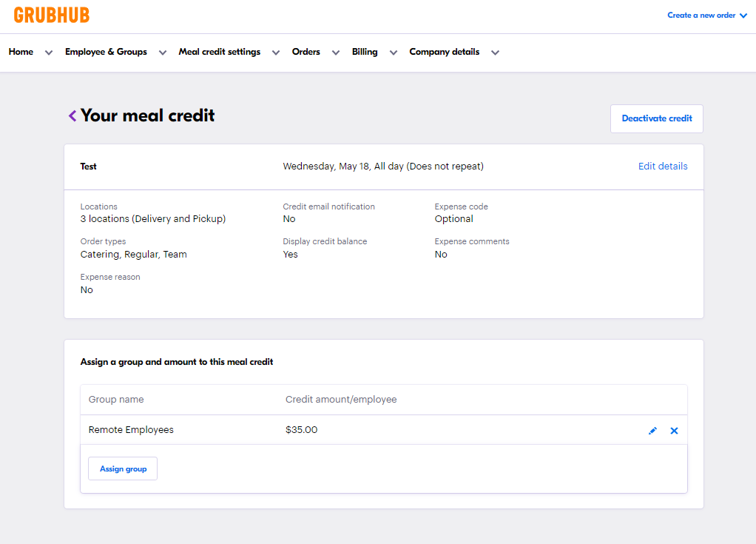Go back using the purple arrow
Image resolution: width=756 pixels, height=544 pixels.
(72, 115)
